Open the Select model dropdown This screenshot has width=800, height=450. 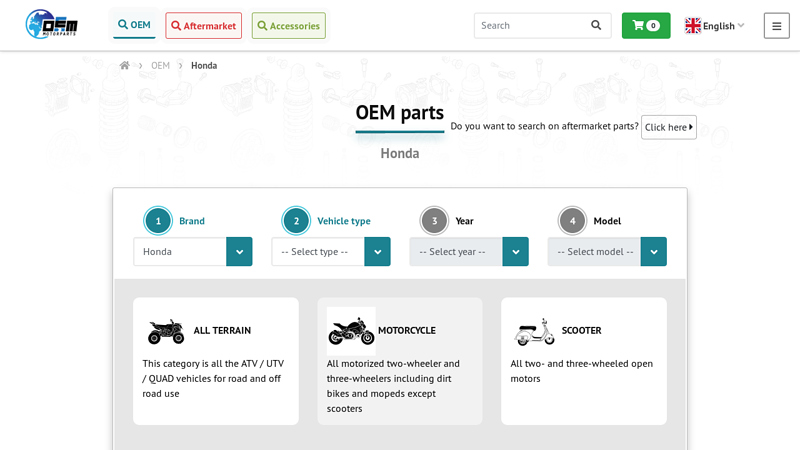[x=607, y=252]
